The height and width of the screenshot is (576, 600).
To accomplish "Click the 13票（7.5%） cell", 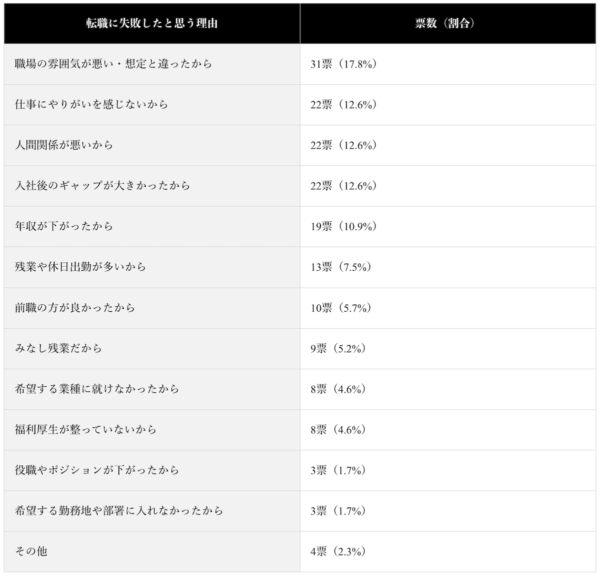I will 448,267.
